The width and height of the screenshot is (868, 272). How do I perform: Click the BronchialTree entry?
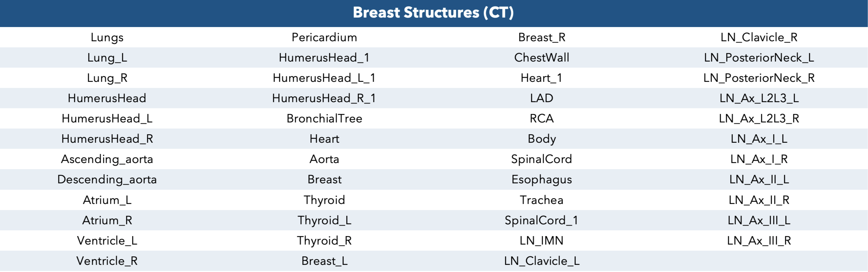(x=324, y=118)
